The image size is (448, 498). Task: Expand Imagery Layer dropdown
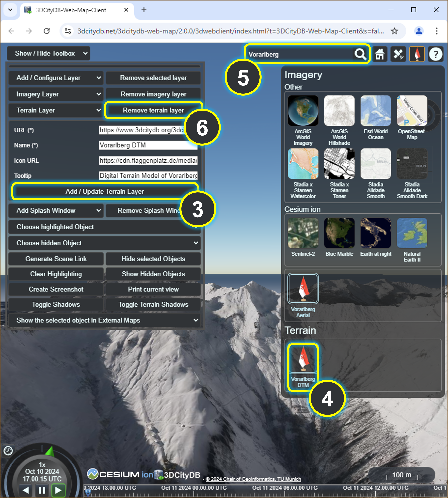tap(56, 94)
